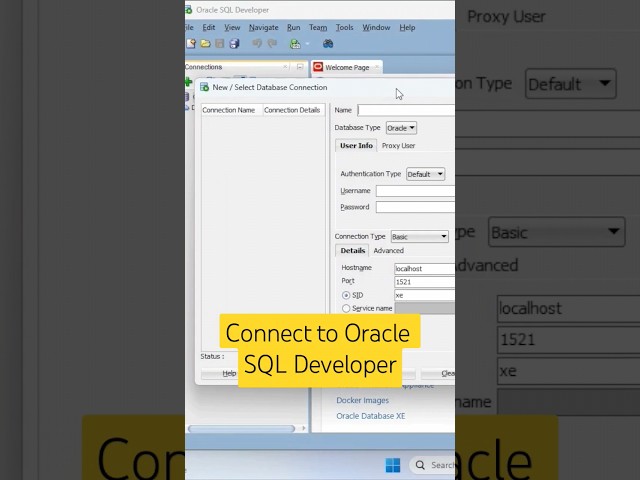Open the Oracle Database XE link
Screen dimensions: 640x480
pyautogui.click(x=371, y=416)
